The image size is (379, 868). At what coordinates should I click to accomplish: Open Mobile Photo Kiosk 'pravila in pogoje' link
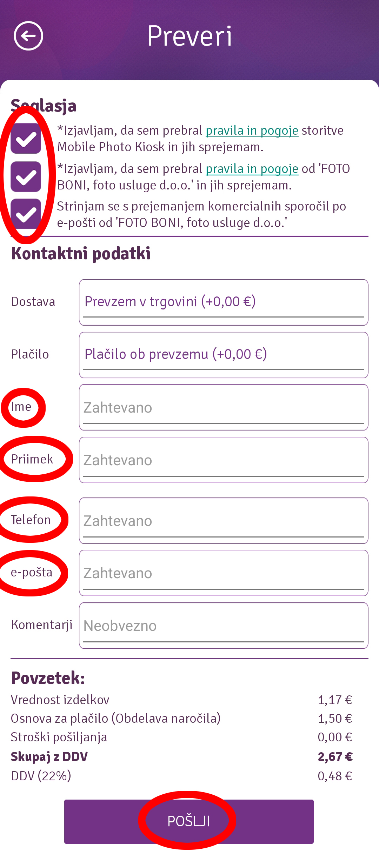252,131
